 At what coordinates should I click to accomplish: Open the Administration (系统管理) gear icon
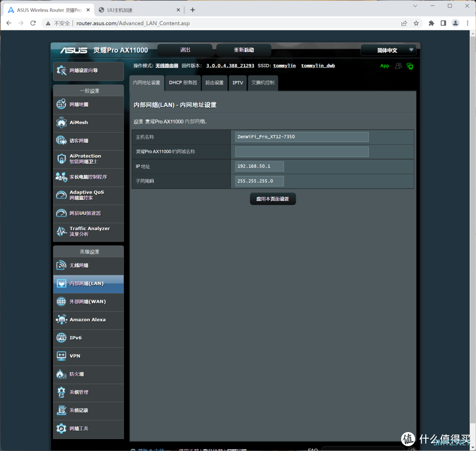point(61,392)
